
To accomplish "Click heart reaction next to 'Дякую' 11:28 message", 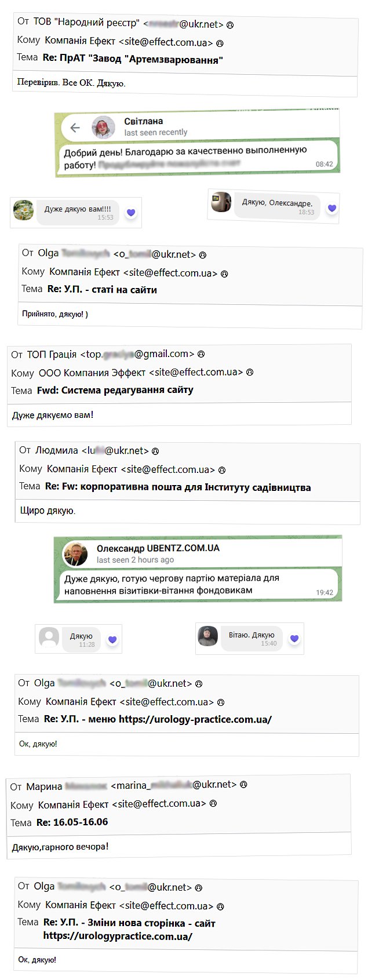I will coord(112,639).
